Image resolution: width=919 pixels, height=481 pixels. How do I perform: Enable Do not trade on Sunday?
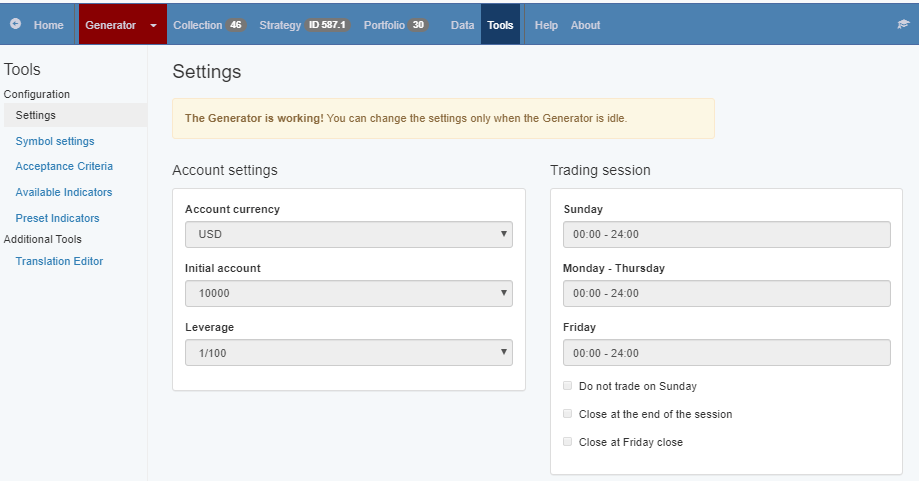(x=568, y=386)
